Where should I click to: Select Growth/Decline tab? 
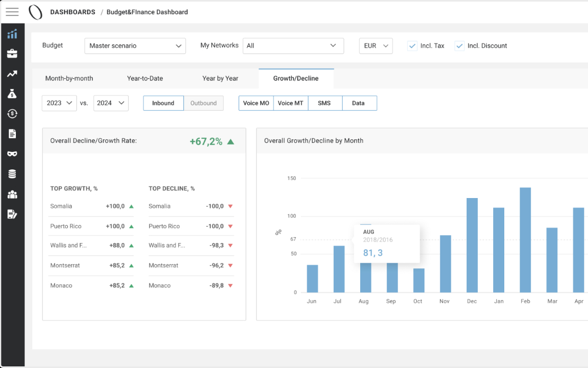pyautogui.click(x=296, y=78)
